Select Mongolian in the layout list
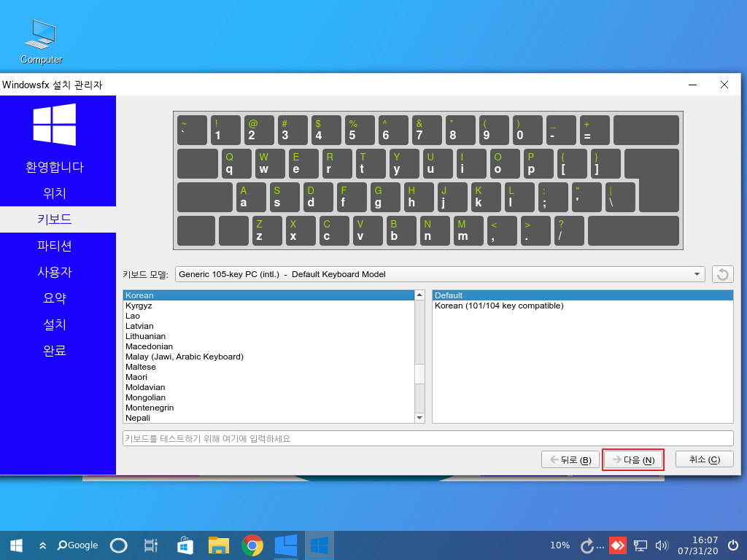Screen dimensions: 747x560 268,397
